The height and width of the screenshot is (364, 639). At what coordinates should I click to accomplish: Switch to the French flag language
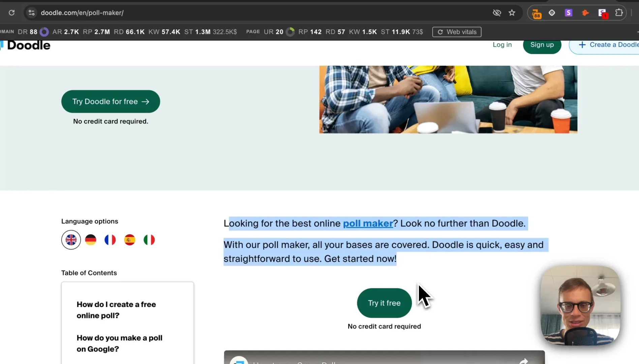click(110, 240)
